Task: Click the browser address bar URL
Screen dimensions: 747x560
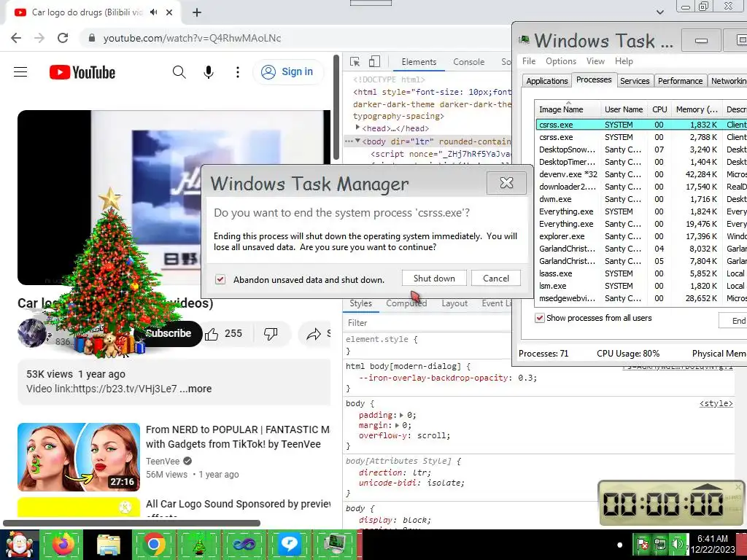Action: [192, 38]
